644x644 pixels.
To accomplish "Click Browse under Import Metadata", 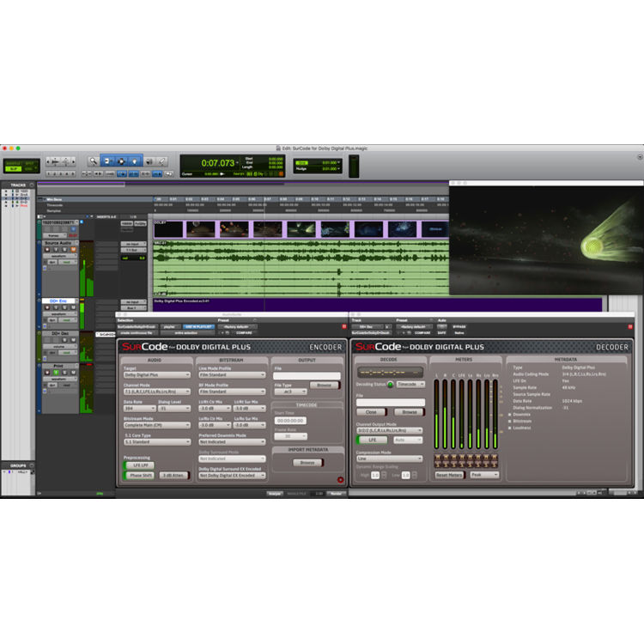I will pyautogui.click(x=307, y=463).
